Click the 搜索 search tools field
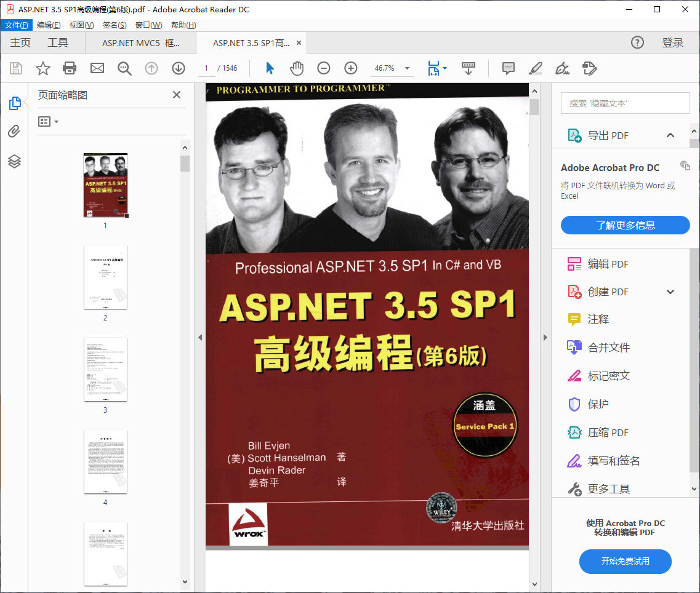Image resolution: width=700 pixels, height=593 pixels. (x=625, y=103)
